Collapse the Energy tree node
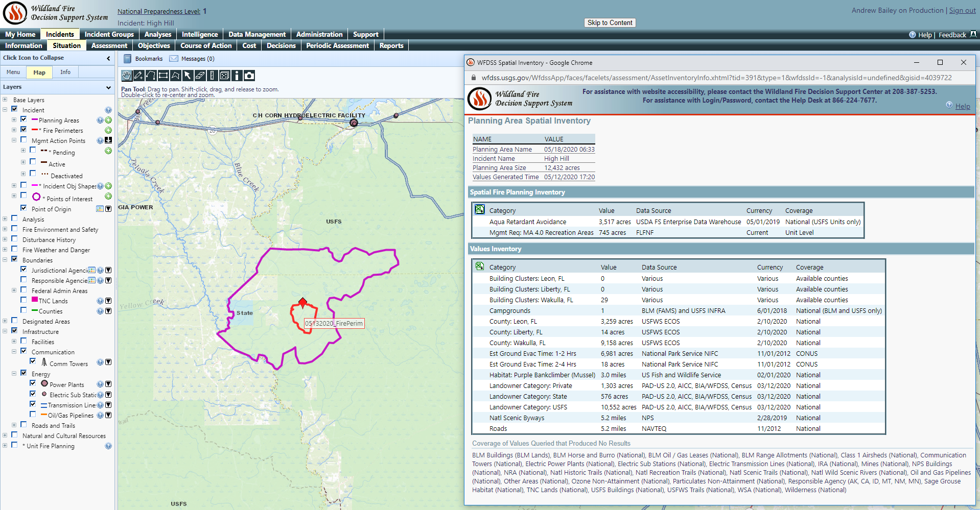This screenshot has width=980, height=510. [x=14, y=373]
